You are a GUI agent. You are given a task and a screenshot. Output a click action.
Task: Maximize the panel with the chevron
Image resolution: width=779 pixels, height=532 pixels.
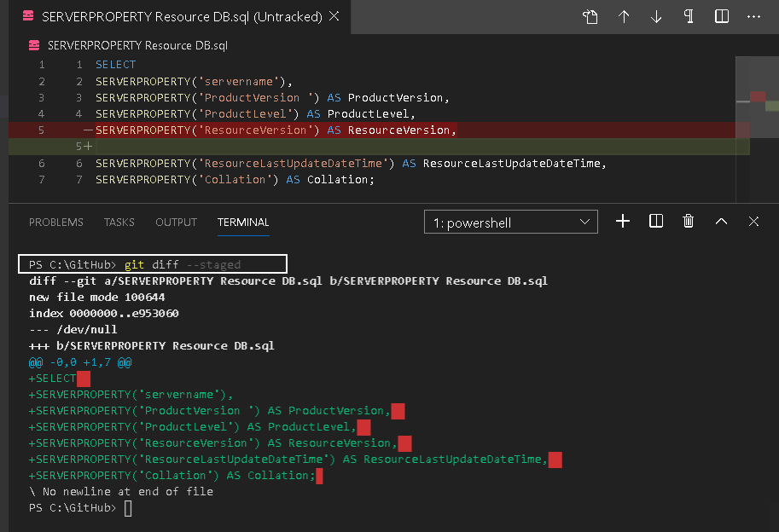721,221
